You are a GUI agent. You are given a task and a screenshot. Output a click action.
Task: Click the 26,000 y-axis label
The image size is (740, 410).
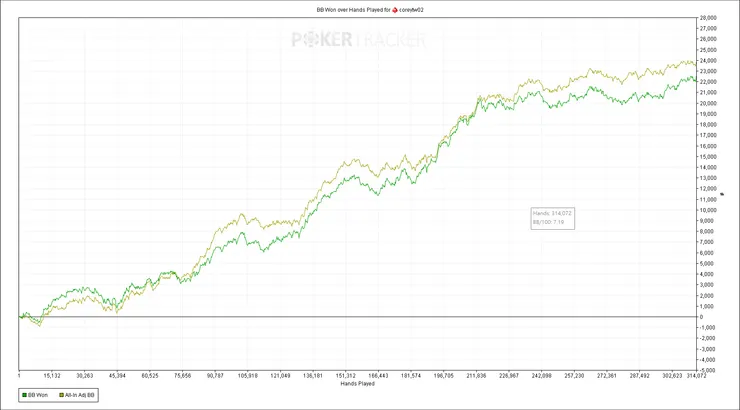708,39
